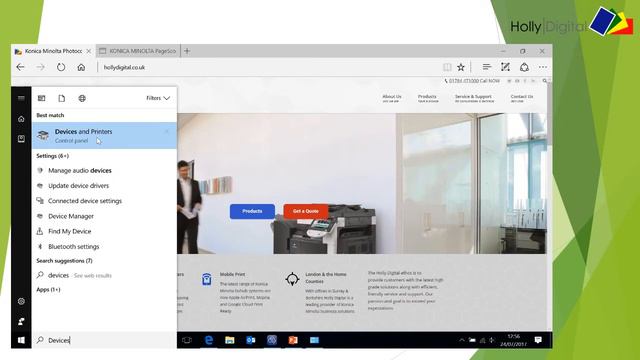
Task: Launch Edge from the taskbar
Action: [x=209, y=340]
